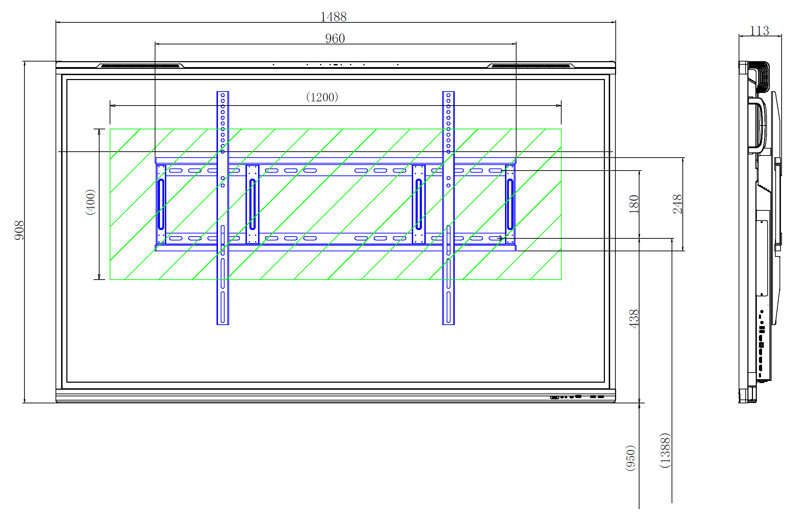The width and height of the screenshot is (812, 519).
Task: Click the front port cluster on bottom bezel
Action: [576, 397]
